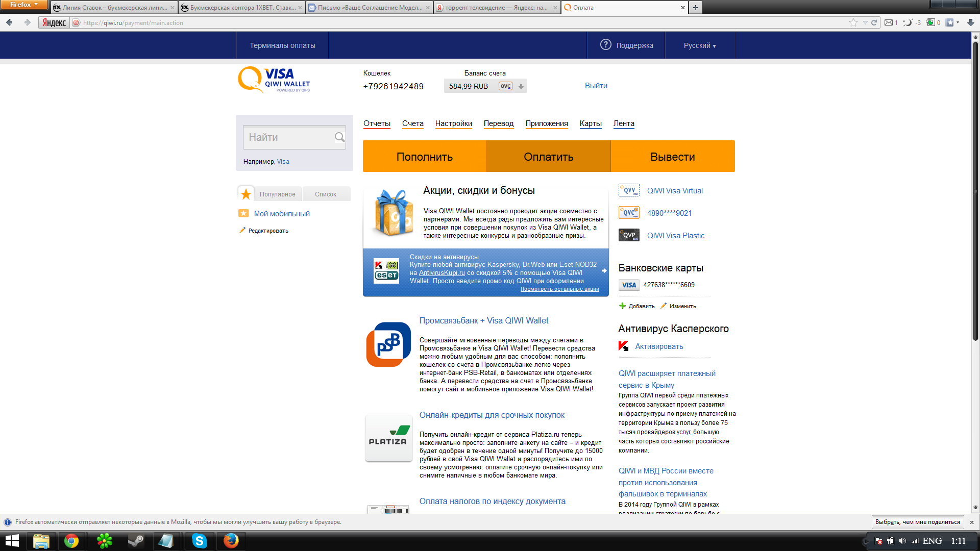
Task: Click Редактировать under favorites
Action: [x=268, y=231]
